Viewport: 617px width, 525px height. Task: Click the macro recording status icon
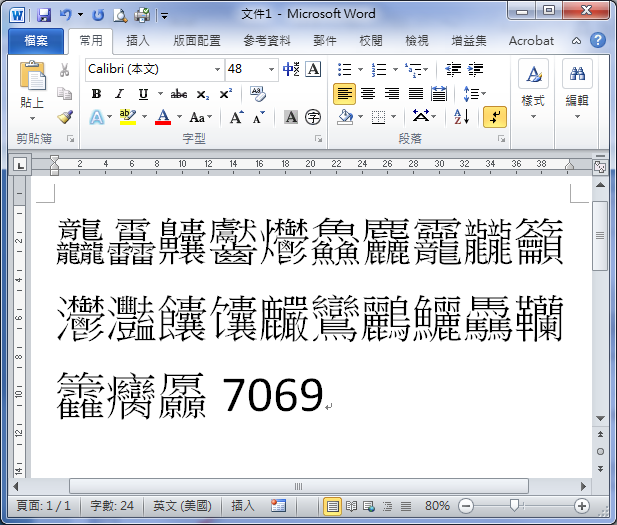pyautogui.click(x=278, y=505)
